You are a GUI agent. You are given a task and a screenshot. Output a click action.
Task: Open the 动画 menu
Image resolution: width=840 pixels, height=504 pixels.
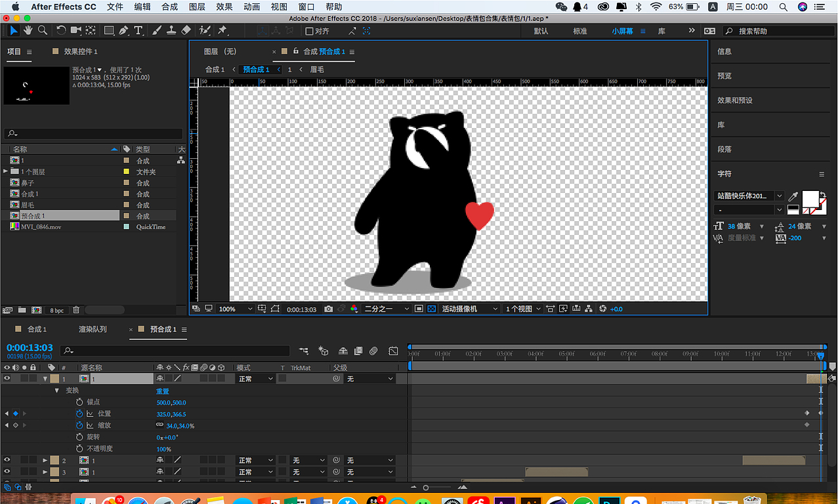[x=251, y=7]
